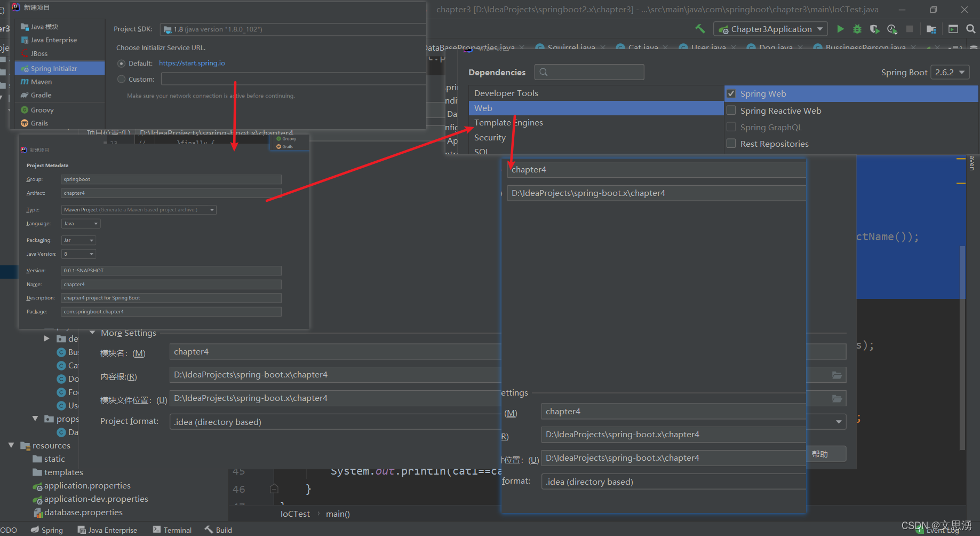Click the Grails icon in project type list
This screenshot has height=536, width=980.
coord(25,123)
